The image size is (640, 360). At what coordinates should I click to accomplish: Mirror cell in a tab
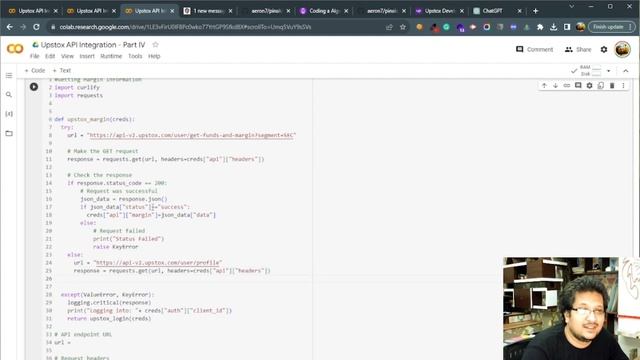[x=600, y=85]
